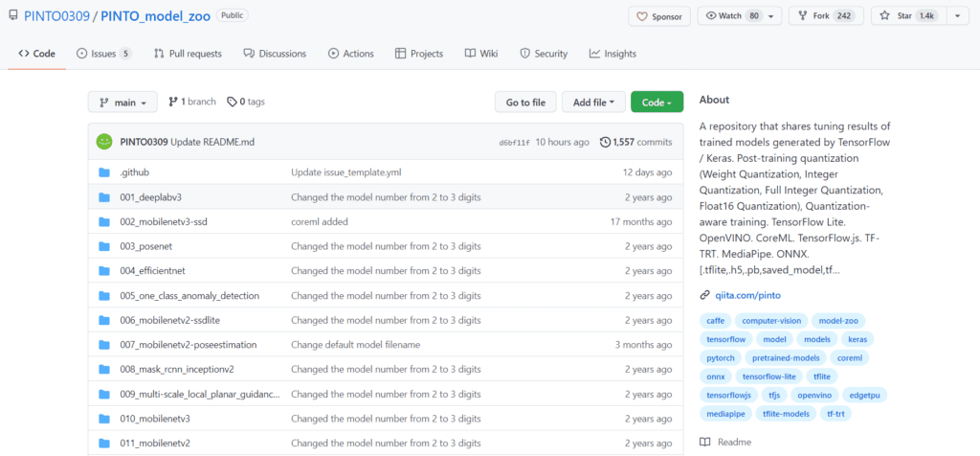This screenshot has height=456, width=980.
Task: Click folder icon for 001_deeplabv3
Action: point(104,197)
